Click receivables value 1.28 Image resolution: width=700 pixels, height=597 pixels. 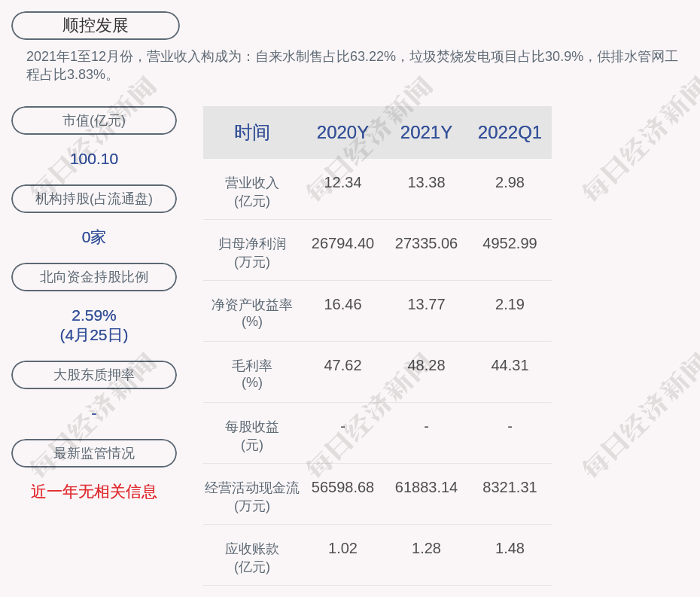point(426,548)
